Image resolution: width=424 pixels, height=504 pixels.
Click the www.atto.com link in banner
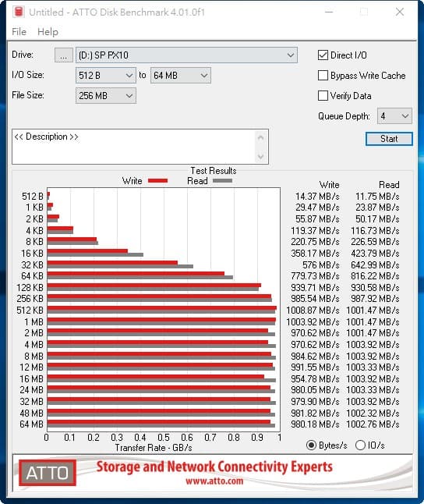click(214, 481)
